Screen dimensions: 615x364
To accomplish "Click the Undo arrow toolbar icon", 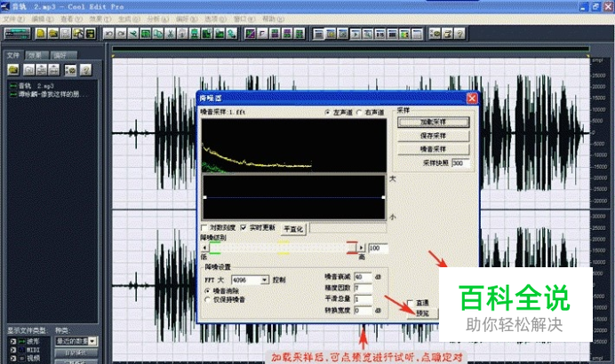I will pyautogui.click(x=108, y=34).
